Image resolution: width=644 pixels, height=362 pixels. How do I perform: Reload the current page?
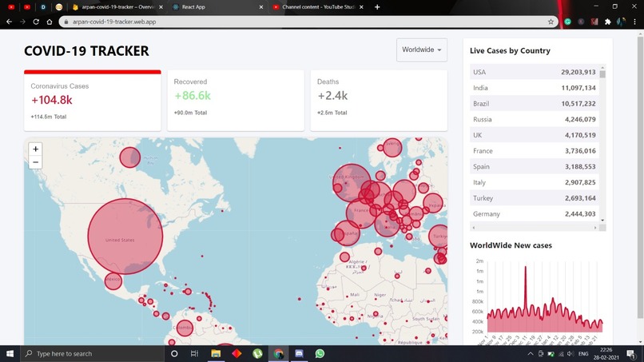point(36,22)
